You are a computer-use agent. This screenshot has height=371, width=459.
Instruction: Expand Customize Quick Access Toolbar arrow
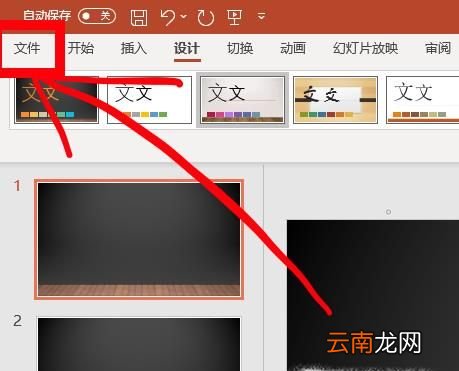pos(262,16)
